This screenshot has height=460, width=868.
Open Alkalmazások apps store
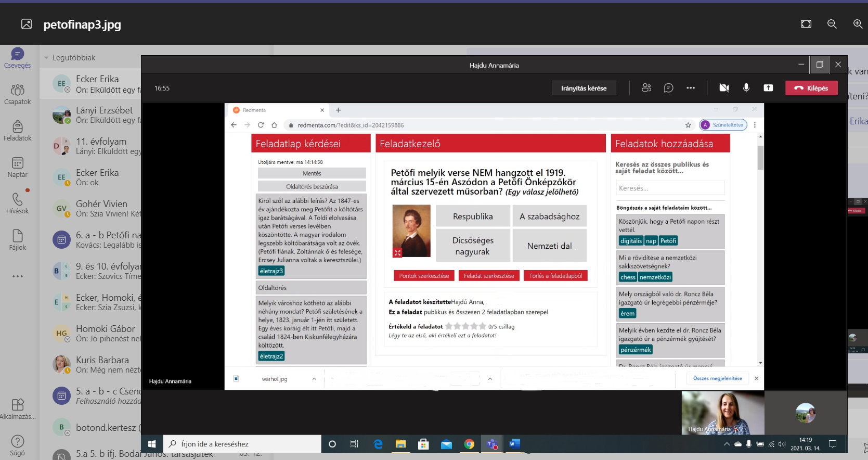17,409
